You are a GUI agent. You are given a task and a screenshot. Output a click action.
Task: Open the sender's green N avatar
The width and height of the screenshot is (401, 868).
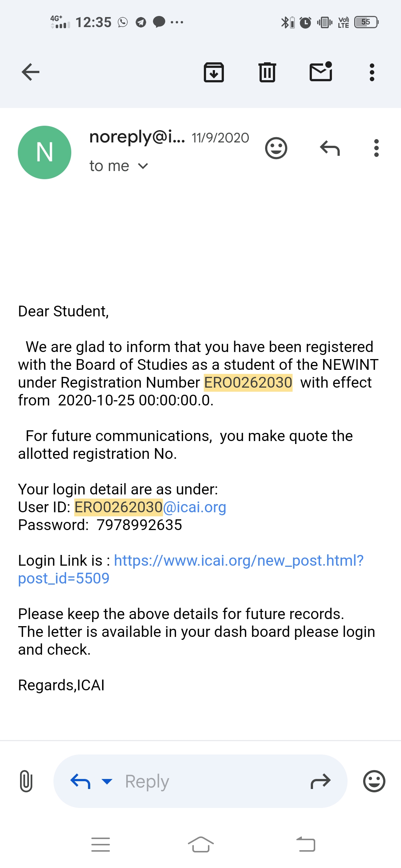[x=45, y=152]
